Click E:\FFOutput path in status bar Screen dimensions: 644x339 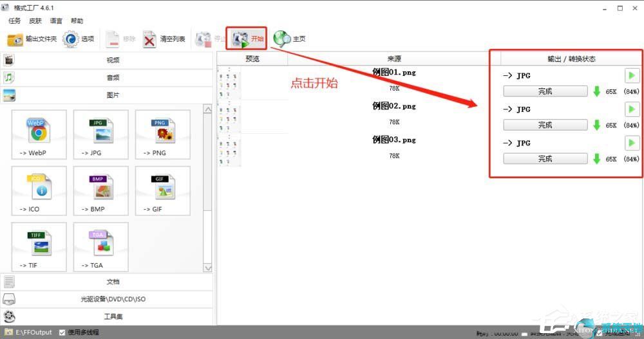coord(33,333)
